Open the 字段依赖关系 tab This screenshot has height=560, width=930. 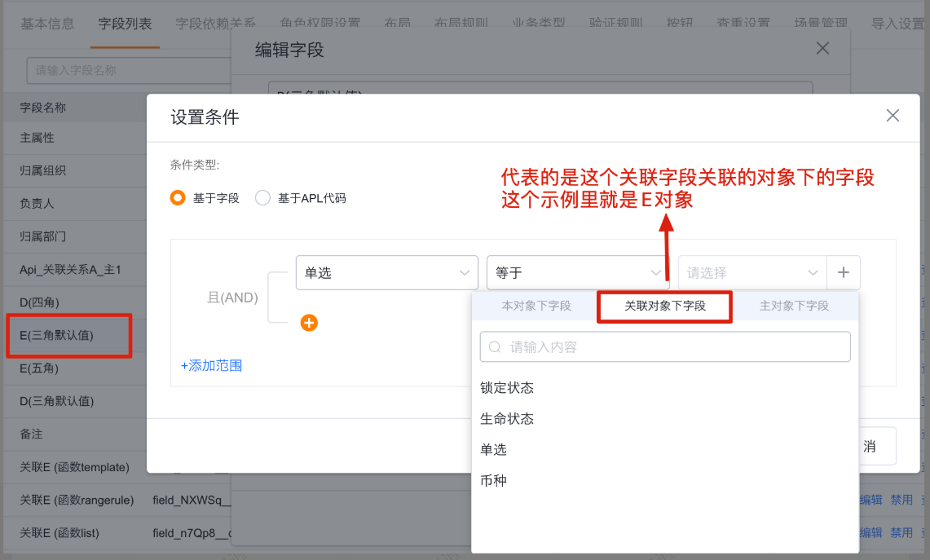(215, 24)
